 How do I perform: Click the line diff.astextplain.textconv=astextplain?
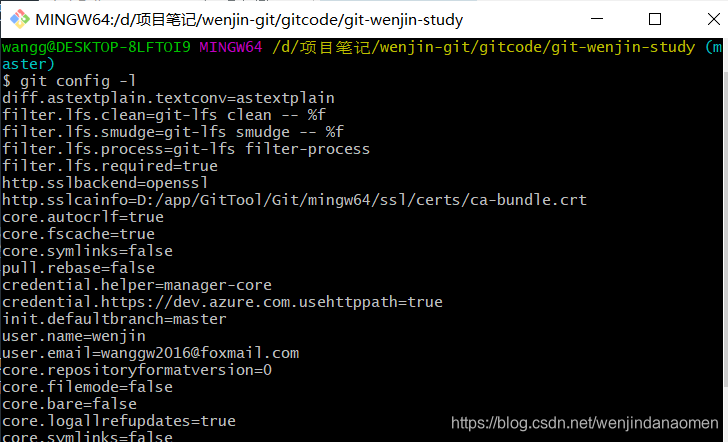(168, 98)
